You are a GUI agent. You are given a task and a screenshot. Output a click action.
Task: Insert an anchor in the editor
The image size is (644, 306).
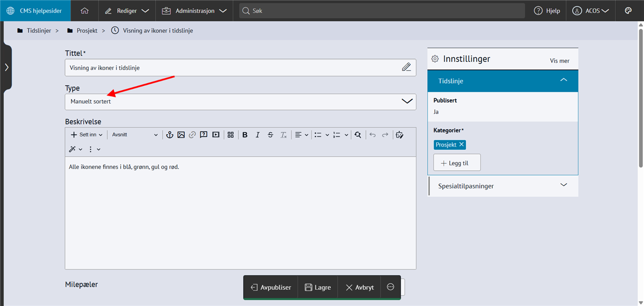point(169,135)
